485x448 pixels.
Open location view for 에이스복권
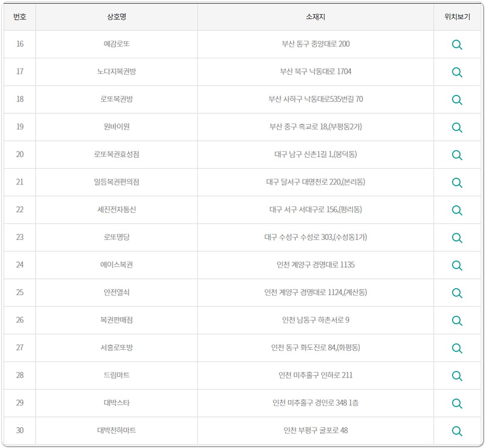coord(457,265)
